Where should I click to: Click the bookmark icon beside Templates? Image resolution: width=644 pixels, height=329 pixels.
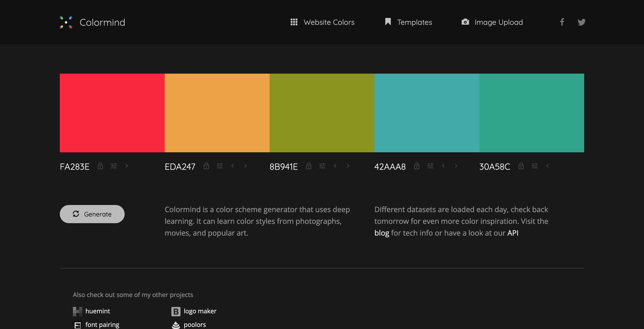coord(388,22)
